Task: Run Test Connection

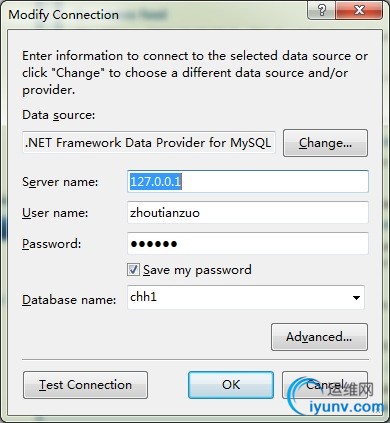Action: 85,385
